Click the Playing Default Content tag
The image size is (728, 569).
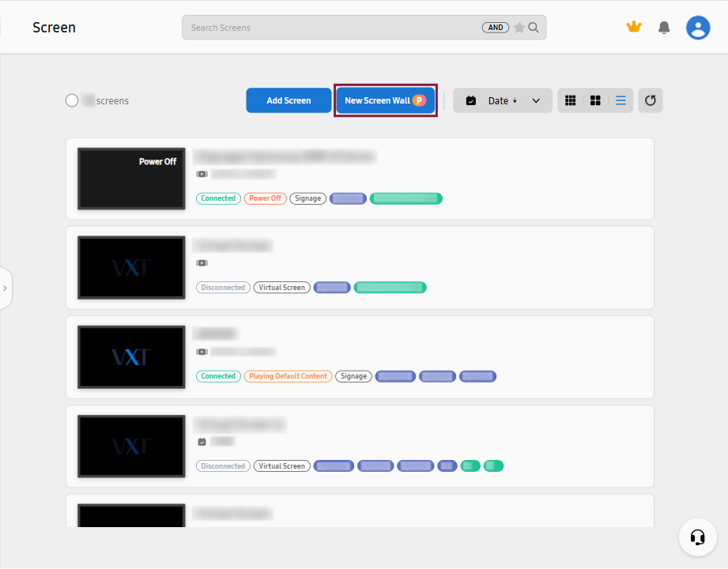pyautogui.click(x=288, y=376)
